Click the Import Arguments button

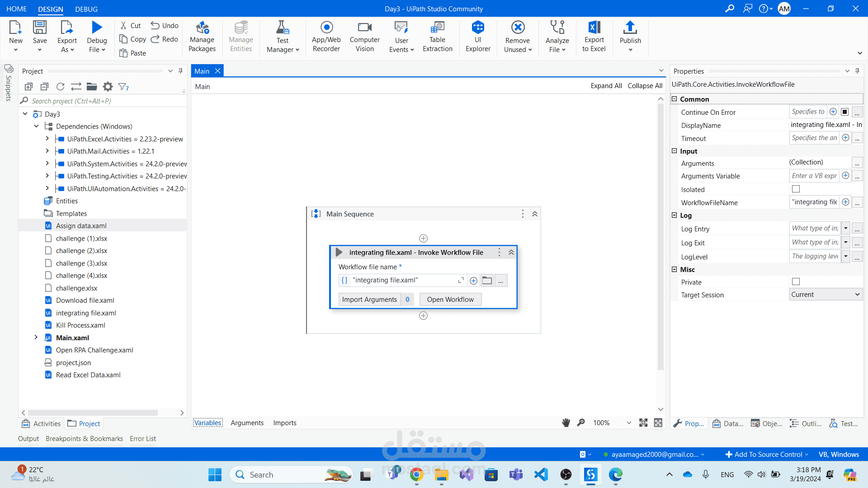click(x=369, y=299)
